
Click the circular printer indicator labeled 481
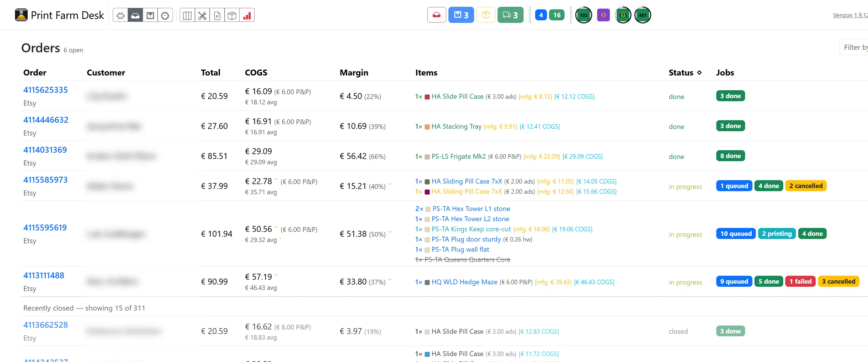coord(643,15)
